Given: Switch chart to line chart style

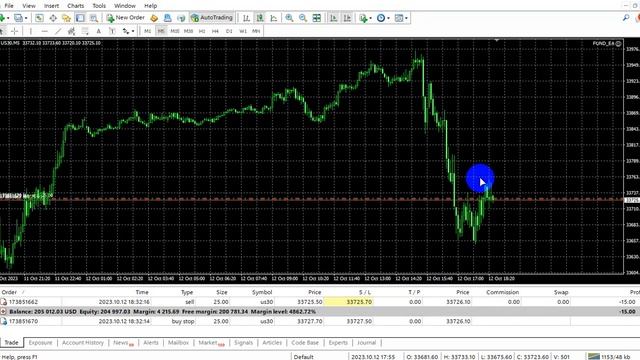Looking at the screenshot, I should [274, 18].
